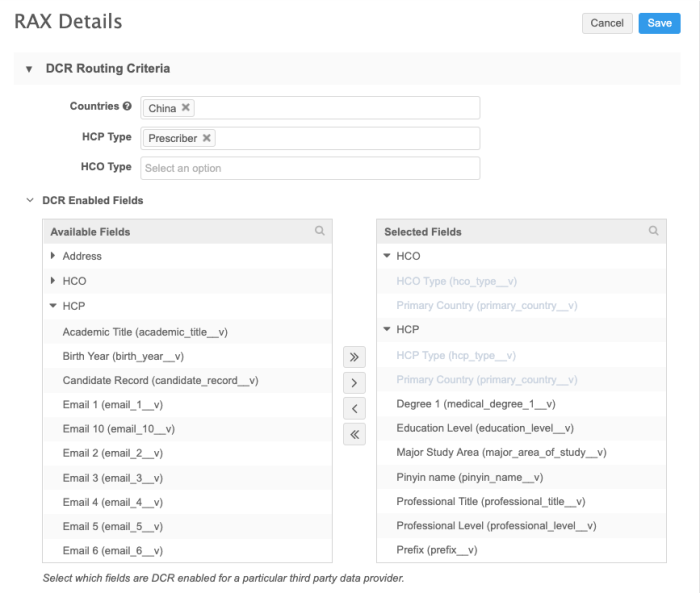Image resolution: width=700 pixels, height=593 pixels.
Task: Remove the China country tag
Action: pos(186,108)
